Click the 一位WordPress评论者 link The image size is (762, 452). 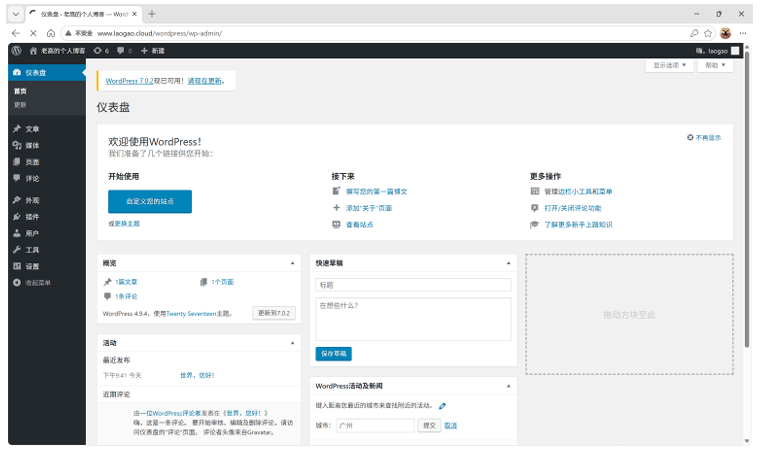click(172, 414)
